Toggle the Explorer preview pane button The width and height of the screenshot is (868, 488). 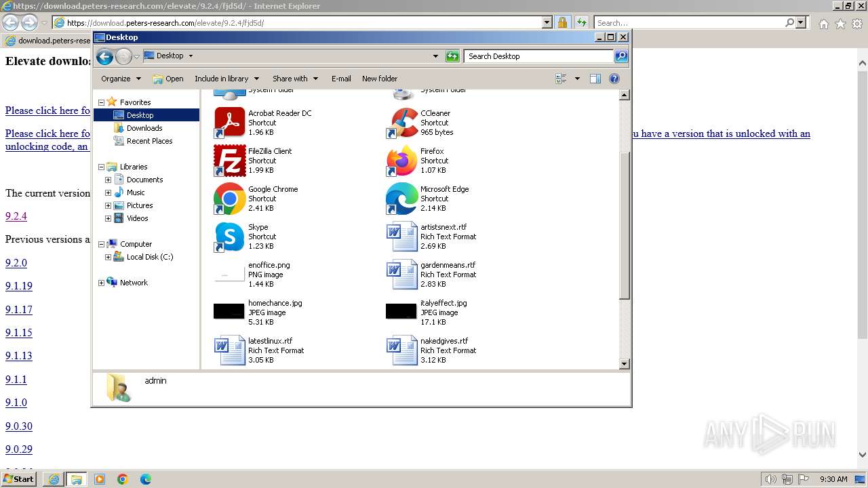595,79
